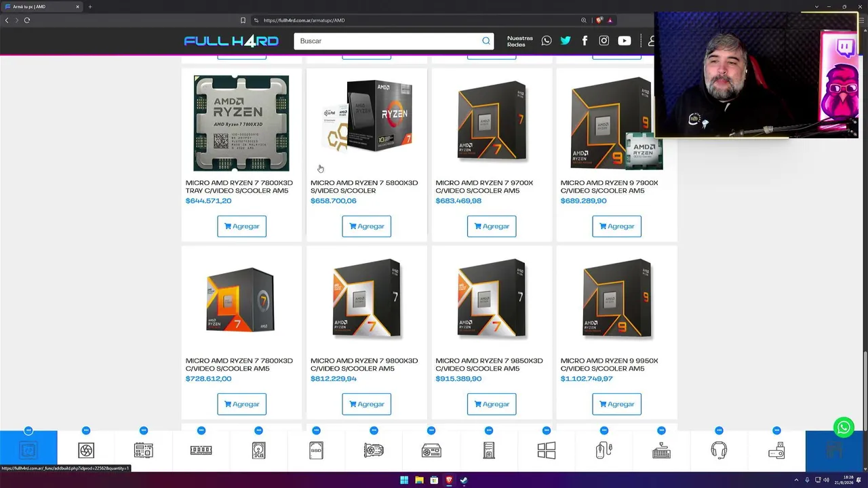The image size is (868, 488).
Task: Click the search magnifier icon
Action: 486,41
